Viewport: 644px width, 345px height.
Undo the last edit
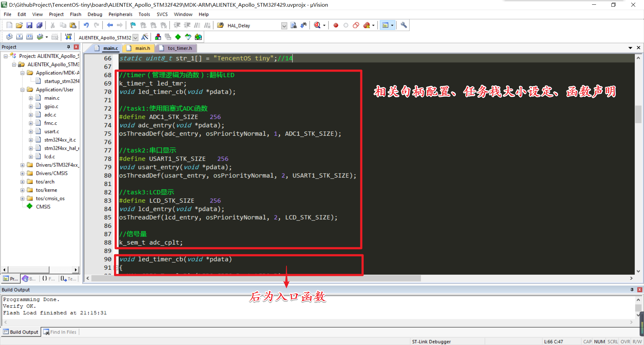(86, 25)
